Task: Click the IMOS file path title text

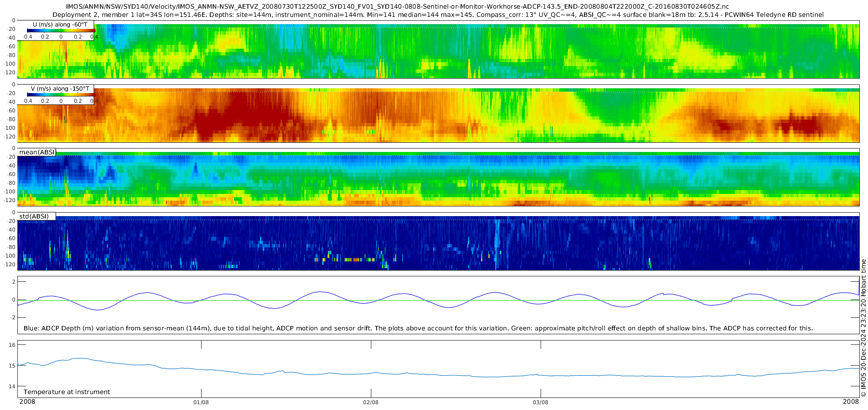Action: pyautogui.click(x=397, y=7)
